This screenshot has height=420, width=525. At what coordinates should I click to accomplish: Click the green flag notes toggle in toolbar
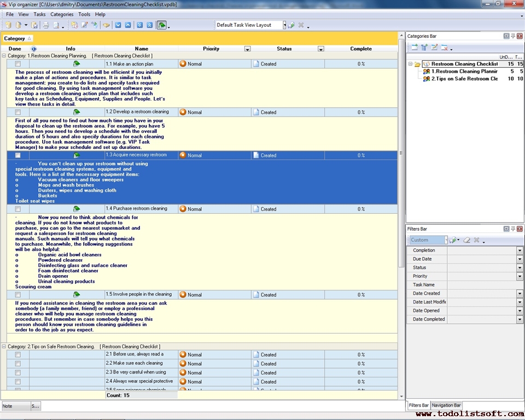(162, 25)
